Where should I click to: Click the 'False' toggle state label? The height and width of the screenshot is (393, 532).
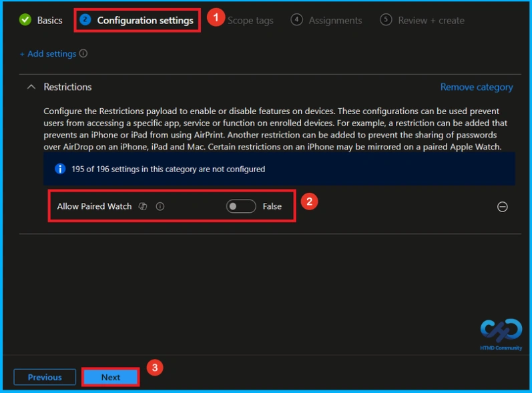(272, 206)
